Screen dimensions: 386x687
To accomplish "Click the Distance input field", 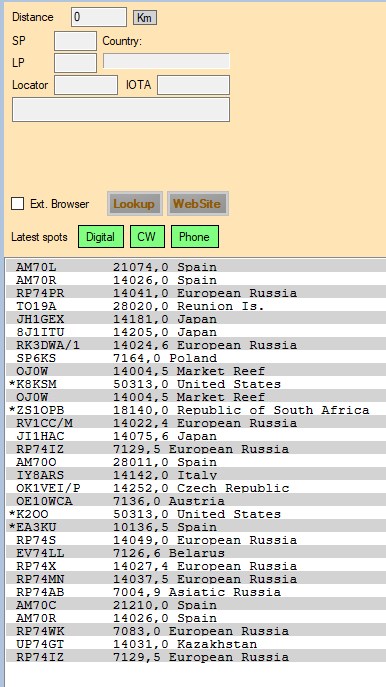I will pos(99,17).
